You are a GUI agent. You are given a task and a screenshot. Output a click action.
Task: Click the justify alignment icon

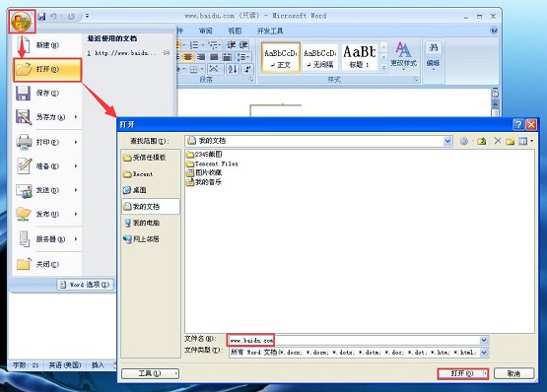coord(214,57)
